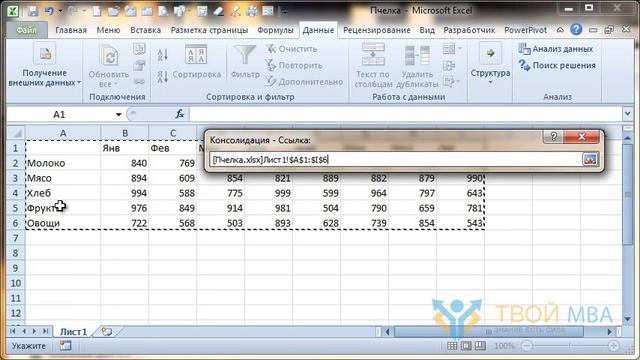Open the Файл tab
Screen dimensions: 640x360
point(27,30)
